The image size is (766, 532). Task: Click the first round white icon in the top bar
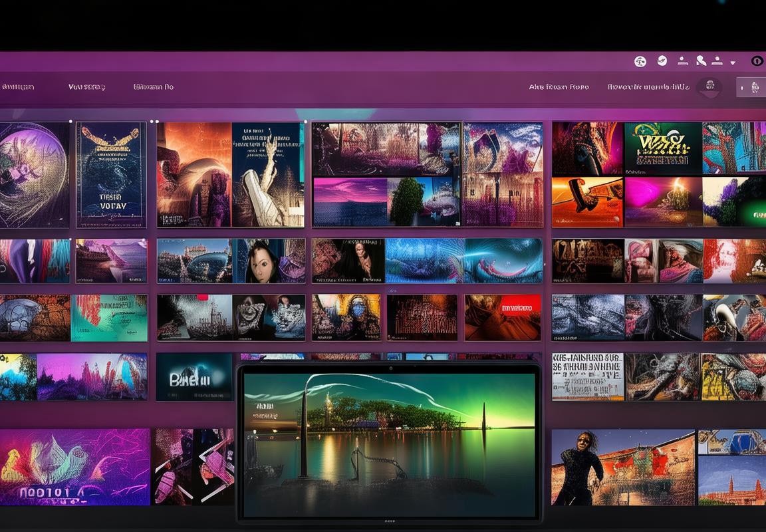pyautogui.click(x=640, y=61)
